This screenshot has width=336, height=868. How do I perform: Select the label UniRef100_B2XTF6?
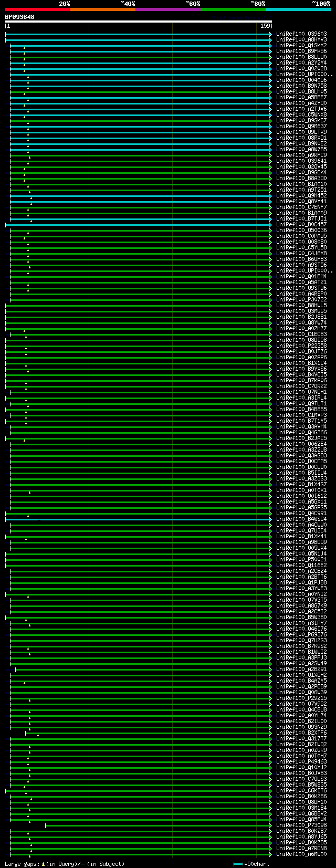(301, 733)
